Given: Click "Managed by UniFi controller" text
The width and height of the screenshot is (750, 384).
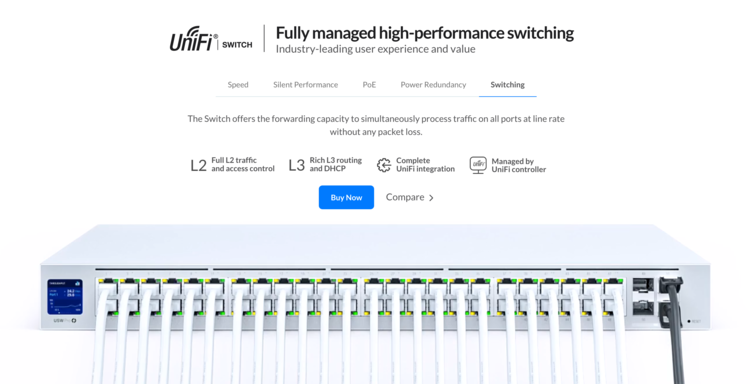Looking at the screenshot, I should point(518,165).
